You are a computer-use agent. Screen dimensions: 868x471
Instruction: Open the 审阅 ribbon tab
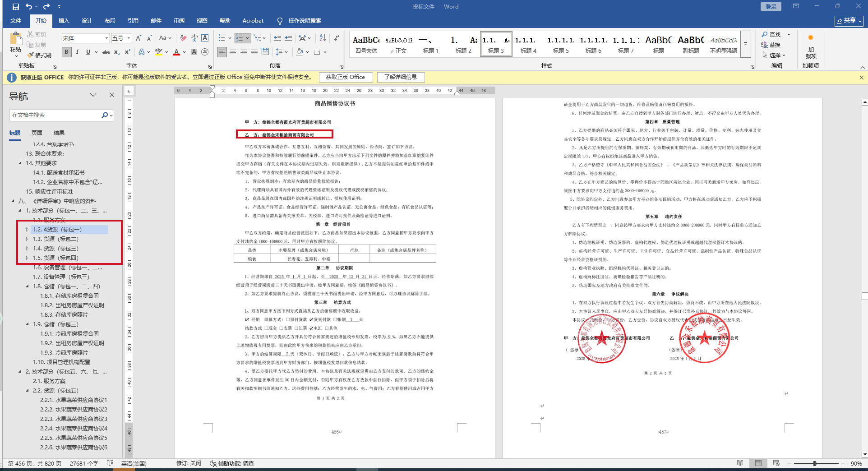click(179, 21)
